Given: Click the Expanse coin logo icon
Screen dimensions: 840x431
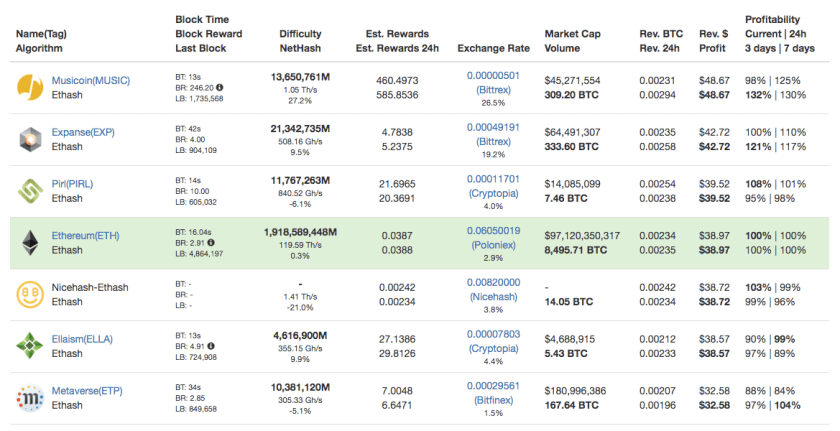Looking at the screenshot, I should tap(28, 139).
